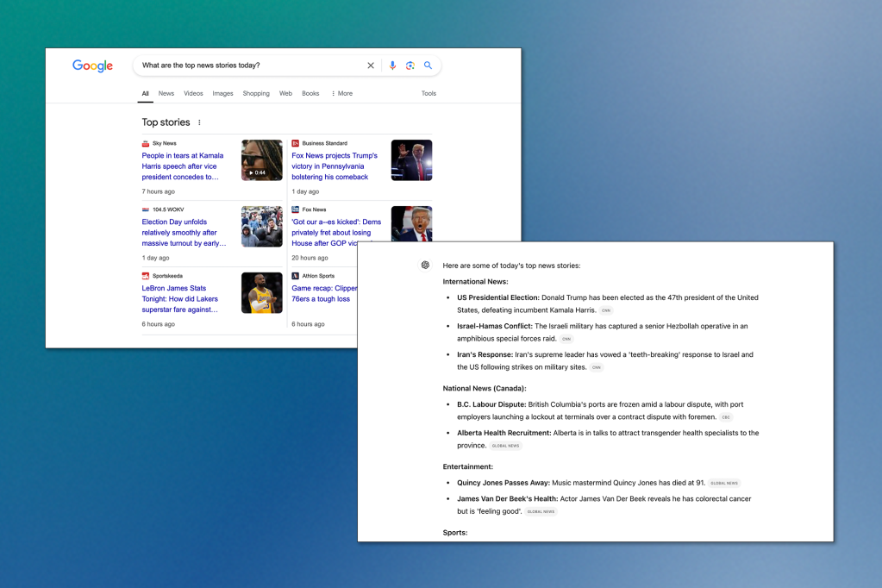
Task: Click 'James Van Der Beek's Health:' bold label
Action: click(x=507, y=498)
